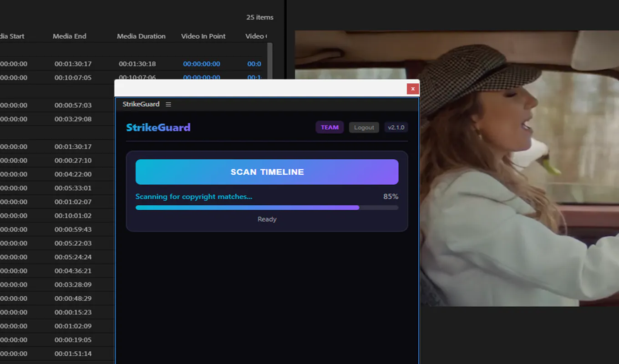Log out using the Logout button
The image size is (619, 364).
364,127
